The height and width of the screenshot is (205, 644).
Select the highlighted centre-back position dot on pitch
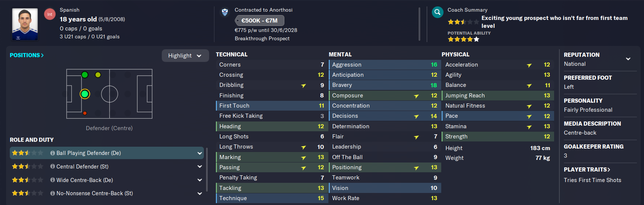point(85,94)
